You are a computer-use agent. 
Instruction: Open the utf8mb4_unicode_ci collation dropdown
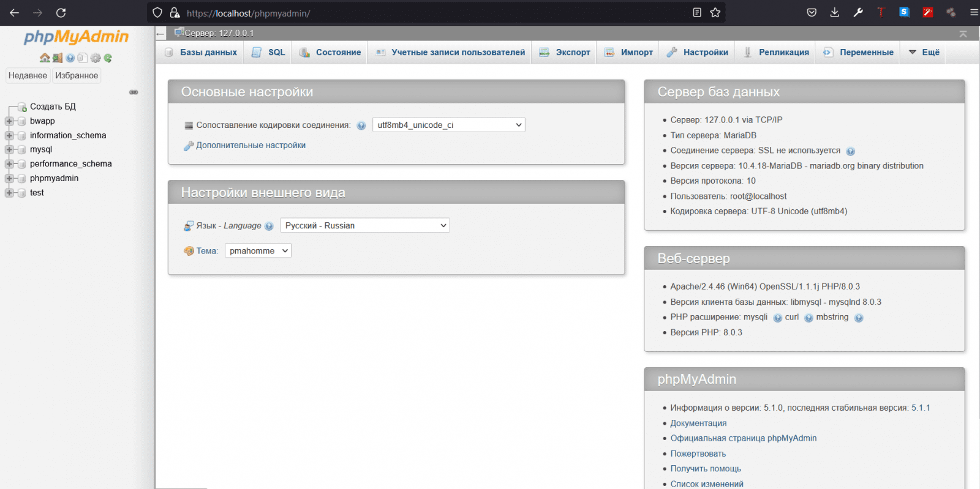click(x=448, y=125)
